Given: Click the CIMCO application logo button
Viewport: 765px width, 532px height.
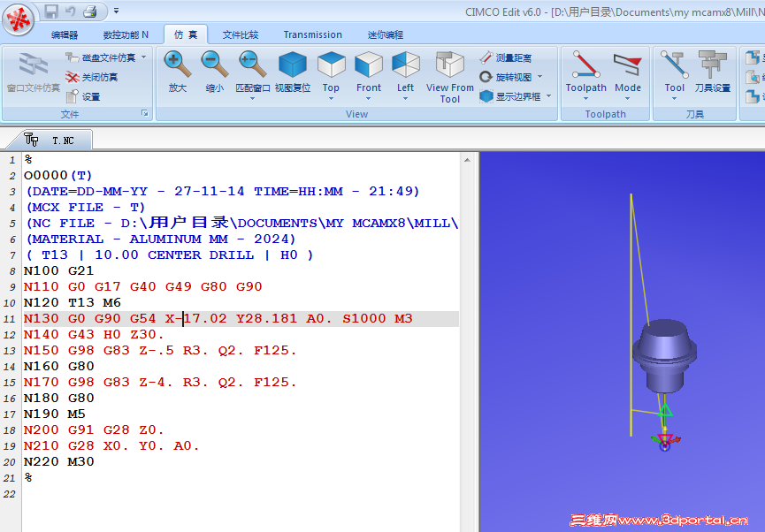Looking at the screenshot, I should (x=18, y=19).
